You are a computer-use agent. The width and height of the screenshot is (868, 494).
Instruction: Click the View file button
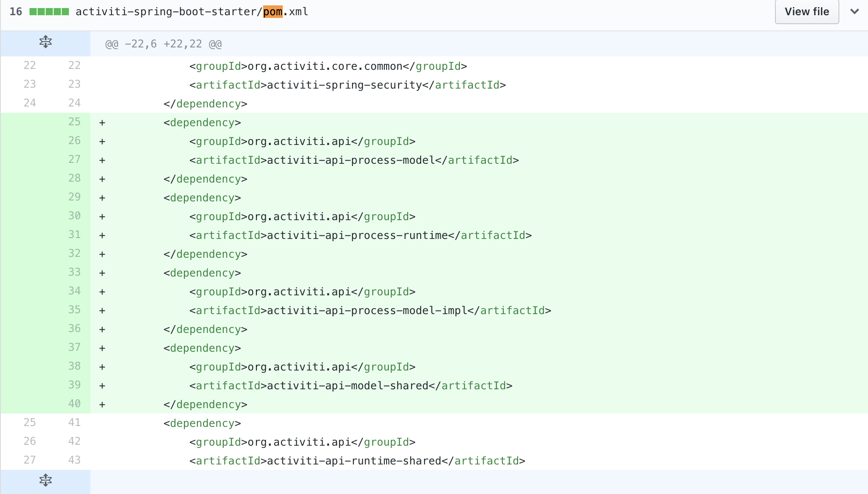tap(806, 12)
